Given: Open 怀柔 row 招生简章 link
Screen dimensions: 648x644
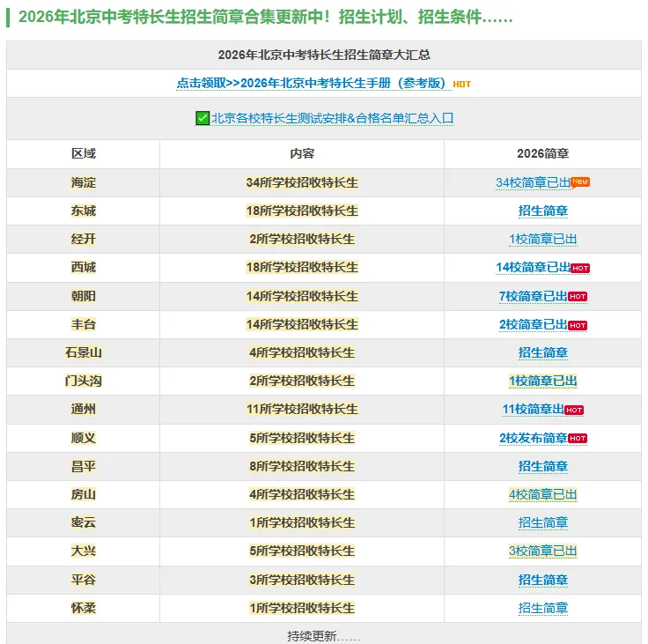Looking at the screenshot, I should pyautogui.click(x=542, y=609).
